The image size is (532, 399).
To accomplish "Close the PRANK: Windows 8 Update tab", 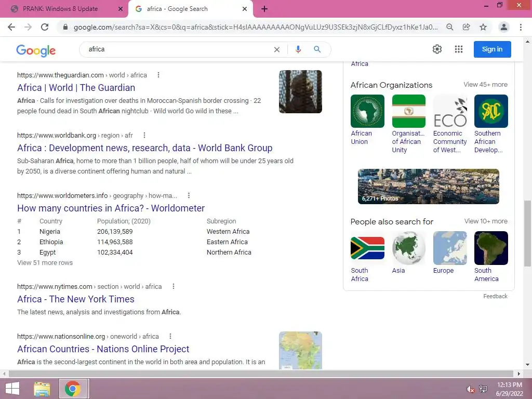I will (x=121, y=9).
